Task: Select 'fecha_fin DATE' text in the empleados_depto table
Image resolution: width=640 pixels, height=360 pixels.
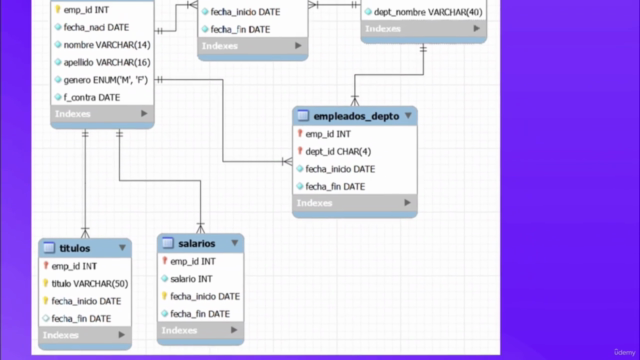Action: point(335,187)
